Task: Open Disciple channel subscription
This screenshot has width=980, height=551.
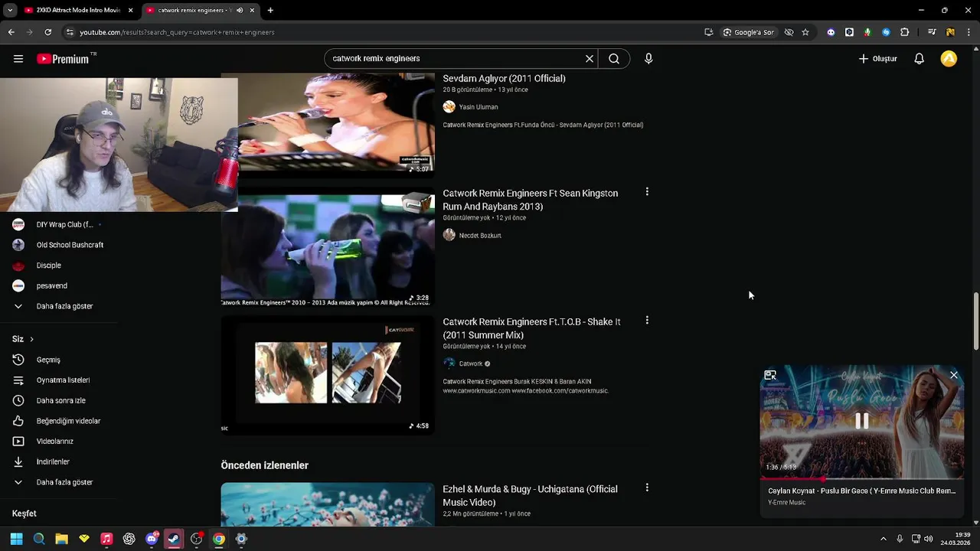Action: pos(48,266)
